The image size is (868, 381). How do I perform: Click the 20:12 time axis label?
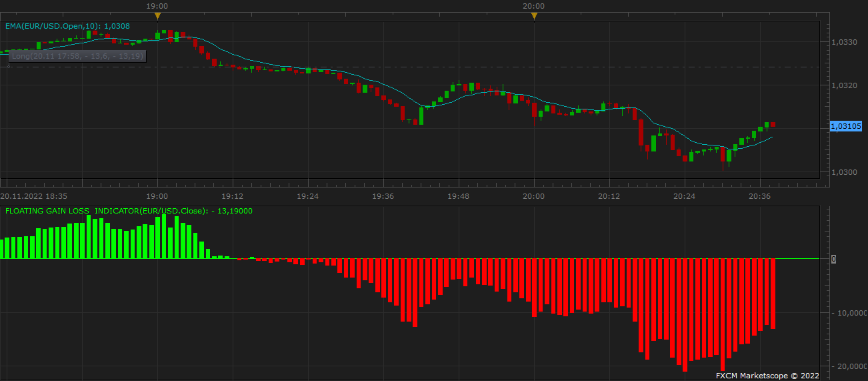(x=609, y=196)
